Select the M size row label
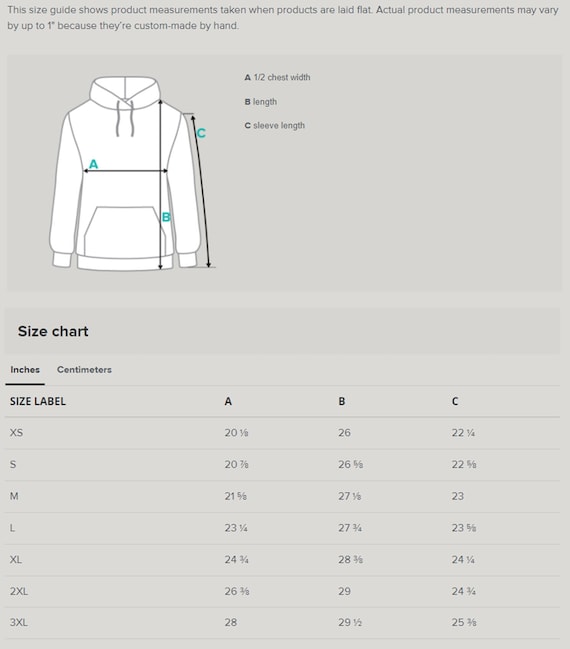 tap(14, 496)
